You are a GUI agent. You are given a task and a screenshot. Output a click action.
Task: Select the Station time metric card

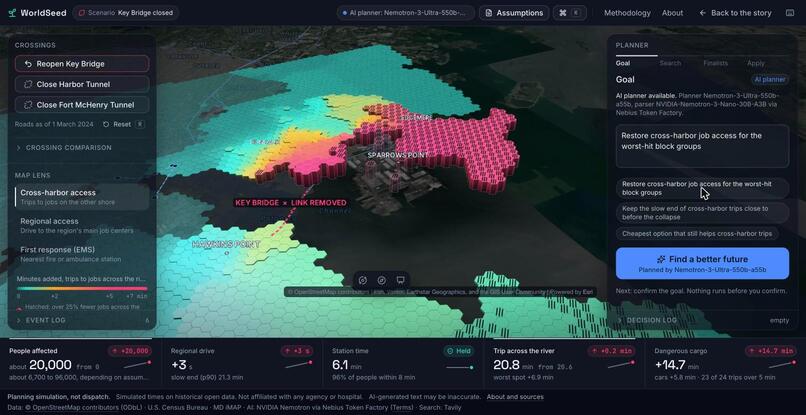click(x=403, y=364)
